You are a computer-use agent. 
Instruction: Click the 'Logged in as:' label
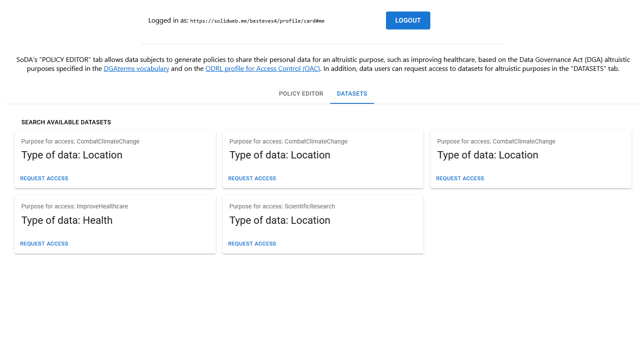tap(168, 20)
